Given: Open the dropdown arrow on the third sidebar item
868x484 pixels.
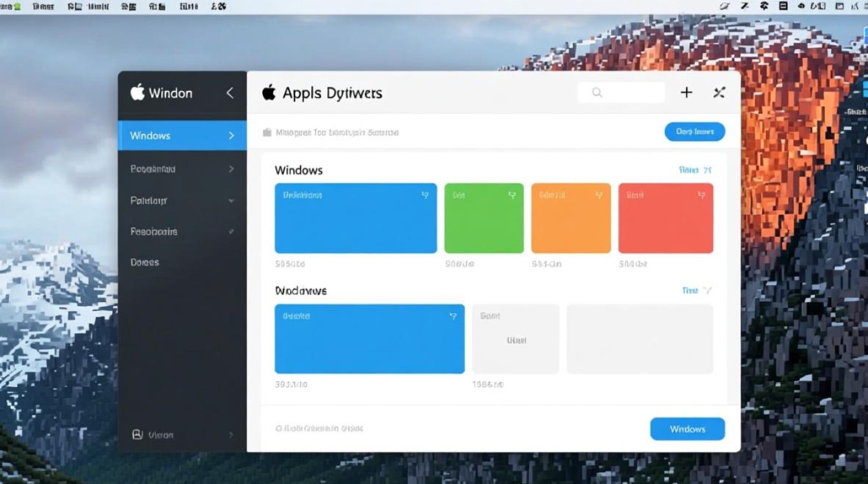Looking at the screenshot, I should [231, 201].
